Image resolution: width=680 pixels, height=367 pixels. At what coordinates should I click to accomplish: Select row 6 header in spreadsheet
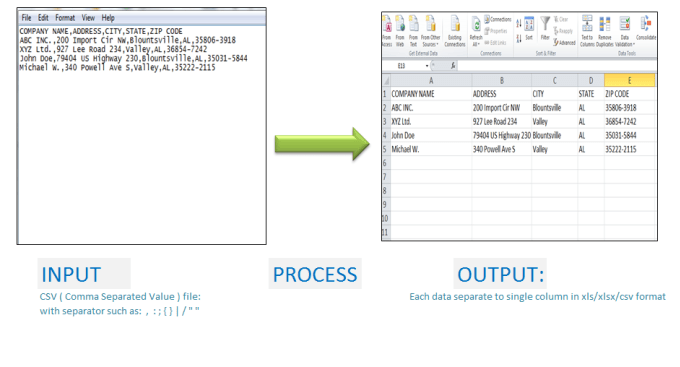click(386, 163)
